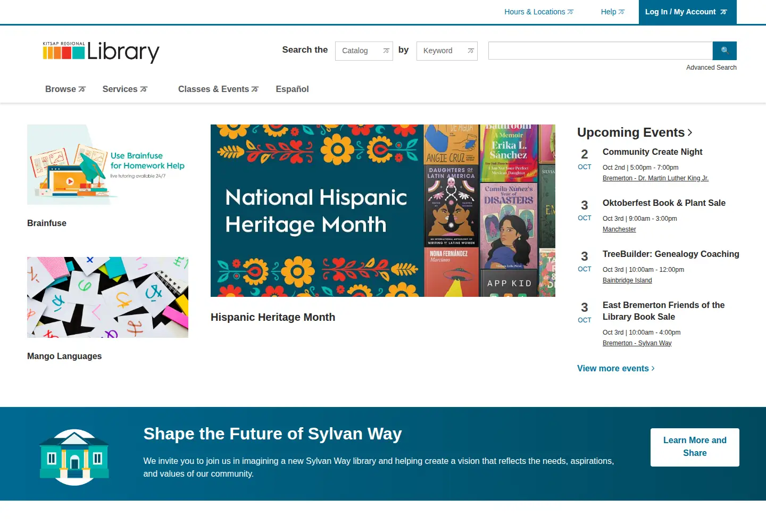Open the Brainfuse homework help image
This screenshot has width=766, height=532.
107,164
